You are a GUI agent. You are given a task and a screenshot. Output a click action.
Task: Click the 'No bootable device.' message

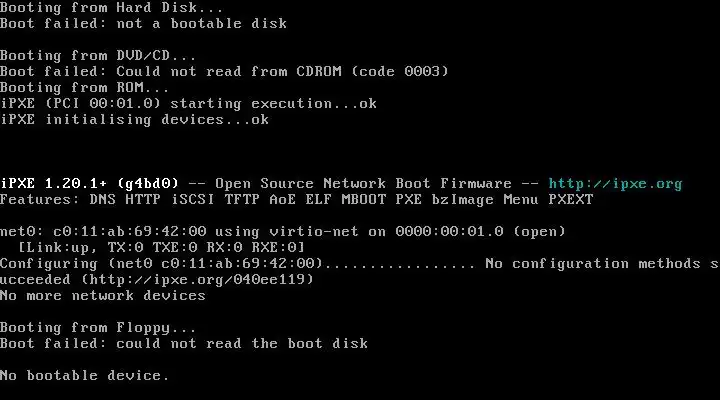point(85,376)
